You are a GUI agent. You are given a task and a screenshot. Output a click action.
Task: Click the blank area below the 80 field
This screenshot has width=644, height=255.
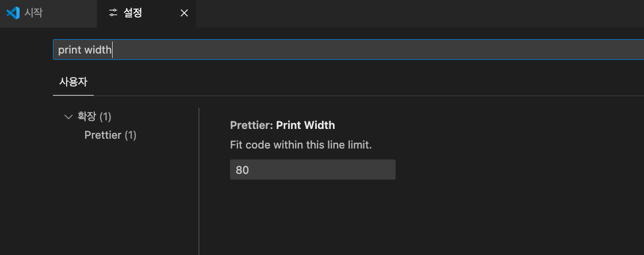tap(345, 219)
